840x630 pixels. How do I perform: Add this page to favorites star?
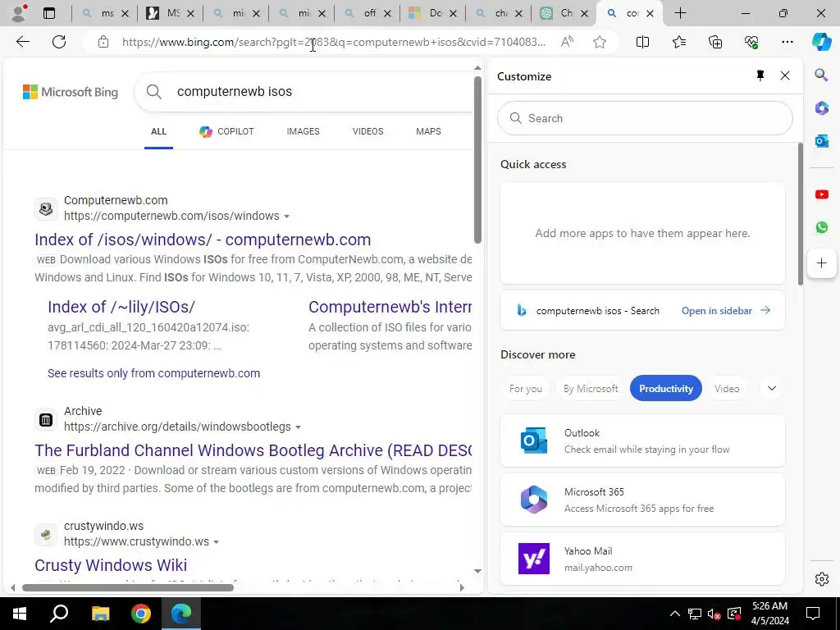pyautogui.click(x=600, y=42)
